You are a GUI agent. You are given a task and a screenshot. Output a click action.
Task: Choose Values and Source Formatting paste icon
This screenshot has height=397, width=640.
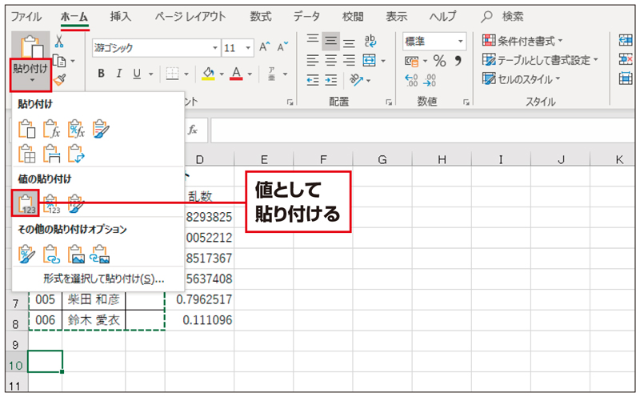76,204
